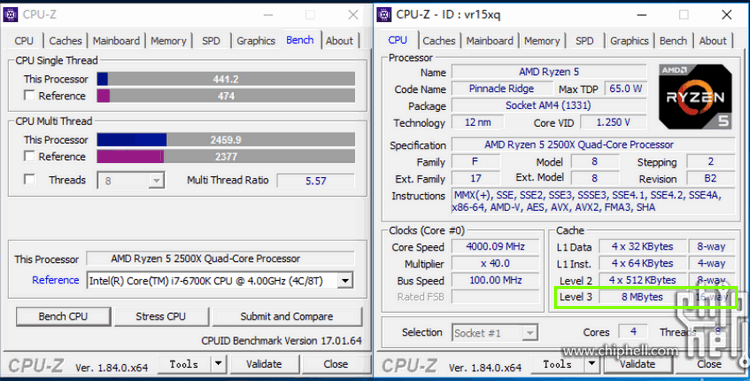This screenshot has width=750, height=381.
Task: Click the blue Reference link label
Action: tap(55, 280)
